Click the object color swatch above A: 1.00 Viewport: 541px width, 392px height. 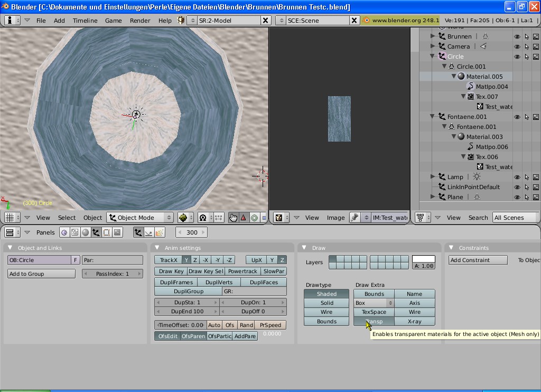(424, 259)
